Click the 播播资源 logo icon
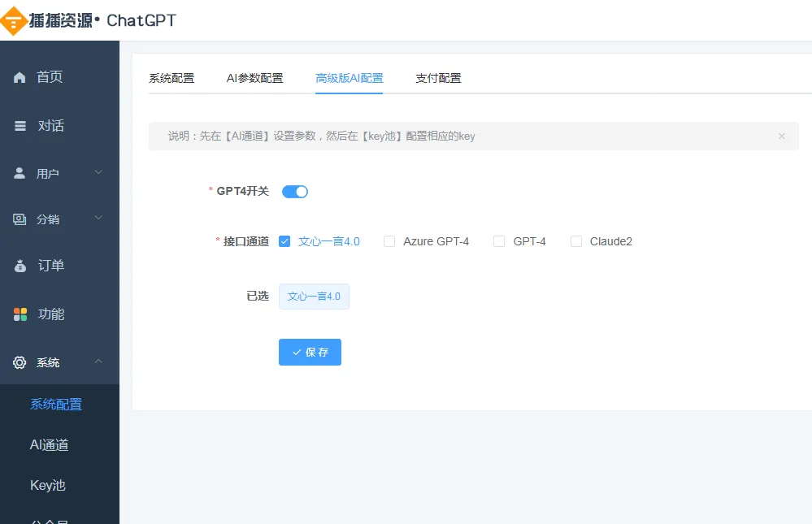The width and height of the screenshot is (812, 524). 14,20
